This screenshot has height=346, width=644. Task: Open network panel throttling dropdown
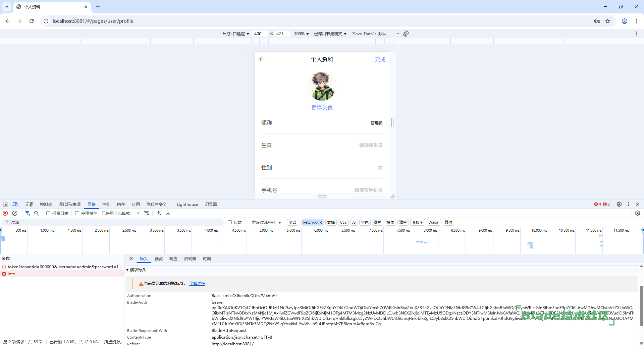click(120, 213)
